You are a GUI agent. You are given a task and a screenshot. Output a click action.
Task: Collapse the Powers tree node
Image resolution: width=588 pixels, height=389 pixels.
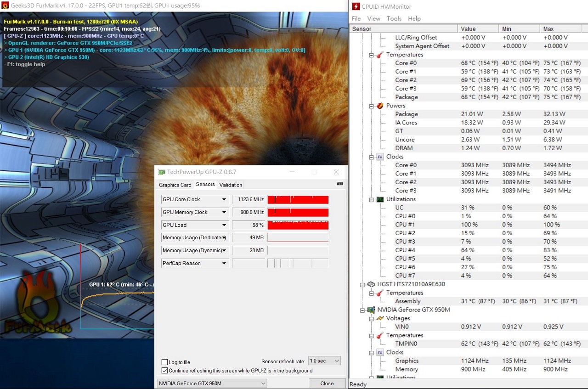click(371, 106)
